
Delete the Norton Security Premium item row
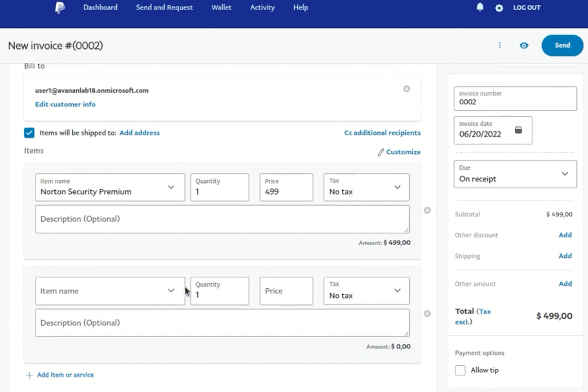[427, 210]
